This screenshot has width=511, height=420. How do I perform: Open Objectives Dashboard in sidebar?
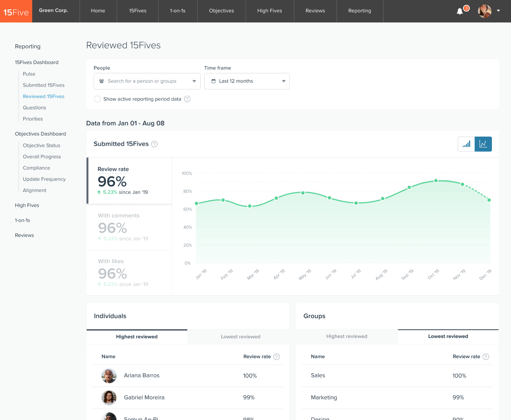point(41,134)
